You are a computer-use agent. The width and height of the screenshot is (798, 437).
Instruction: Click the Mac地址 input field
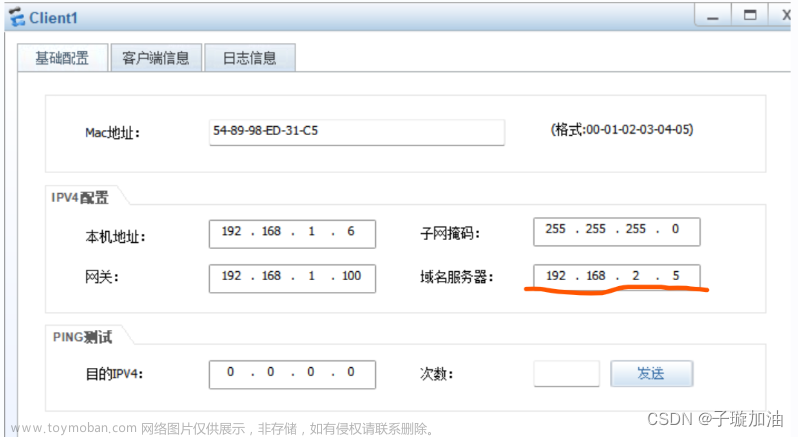tap(356, 132)
